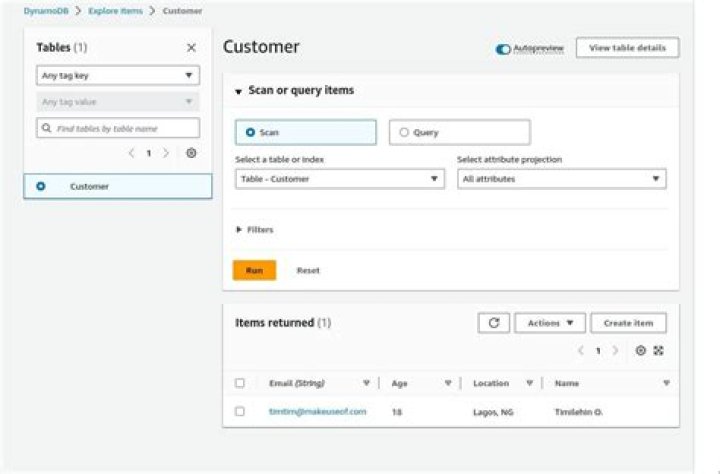Go to next page of tables list
This screenshot has width=720, height=474.
point(166,153)
